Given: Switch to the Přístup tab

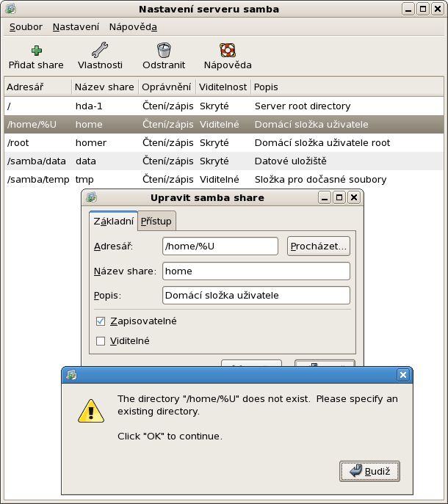Looking at the screenshot, I should [x=156, y=221].
